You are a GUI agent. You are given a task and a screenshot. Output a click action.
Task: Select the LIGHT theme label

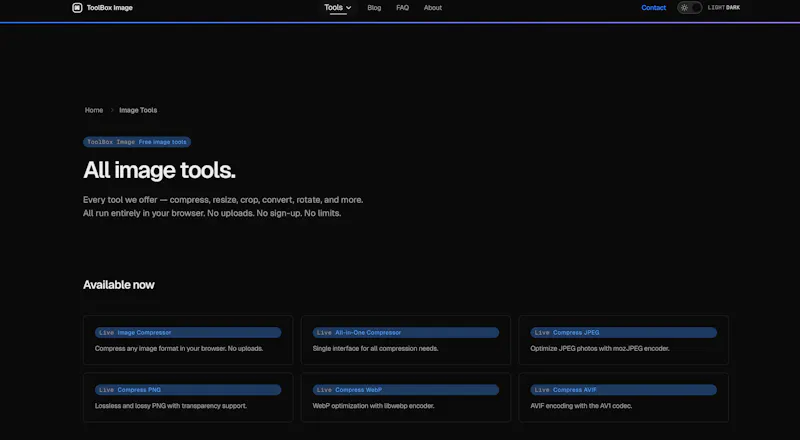click(716, 8)
